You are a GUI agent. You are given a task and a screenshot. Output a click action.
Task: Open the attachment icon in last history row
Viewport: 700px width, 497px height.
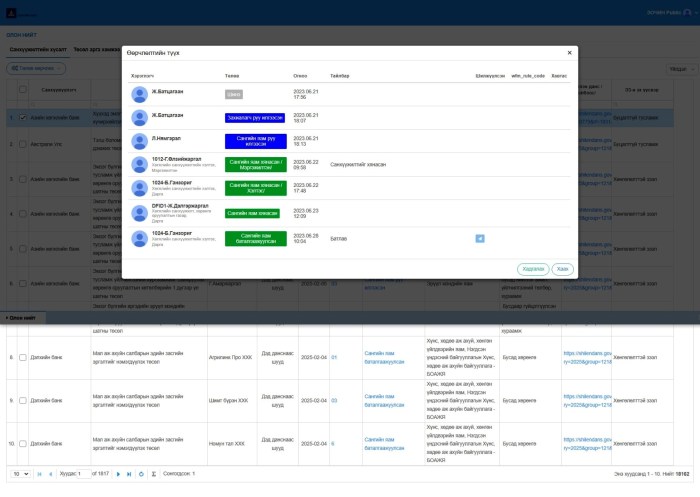tap(480, 239)
